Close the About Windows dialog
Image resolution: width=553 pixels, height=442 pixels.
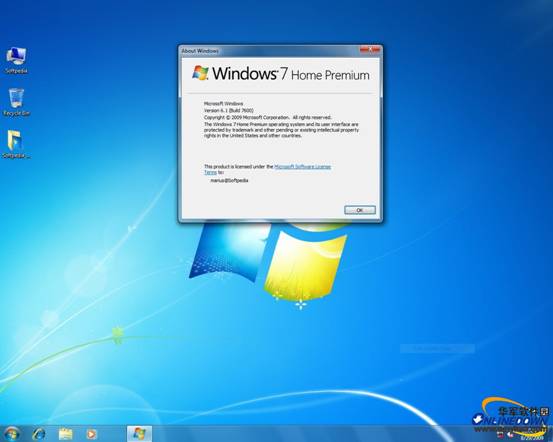(370, 50)
